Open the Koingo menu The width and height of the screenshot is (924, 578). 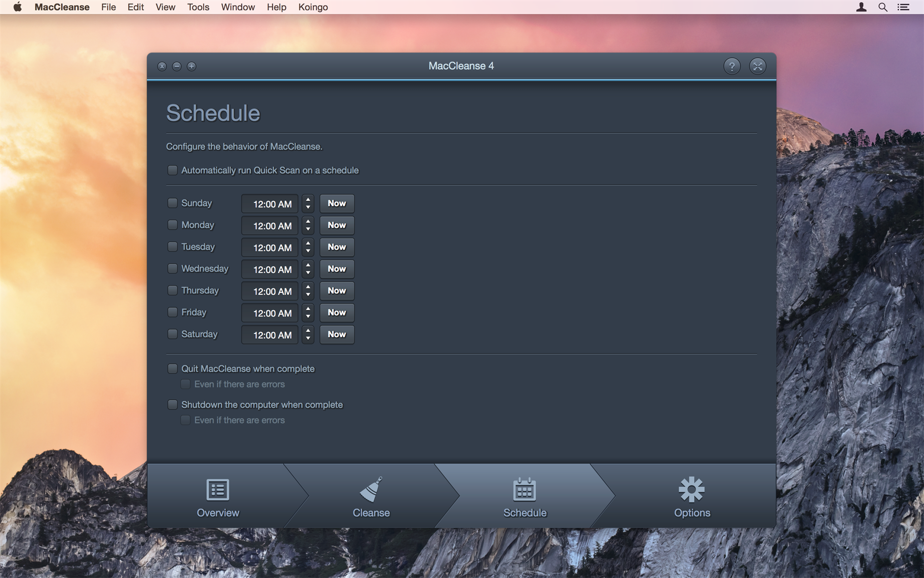[313, 7]
